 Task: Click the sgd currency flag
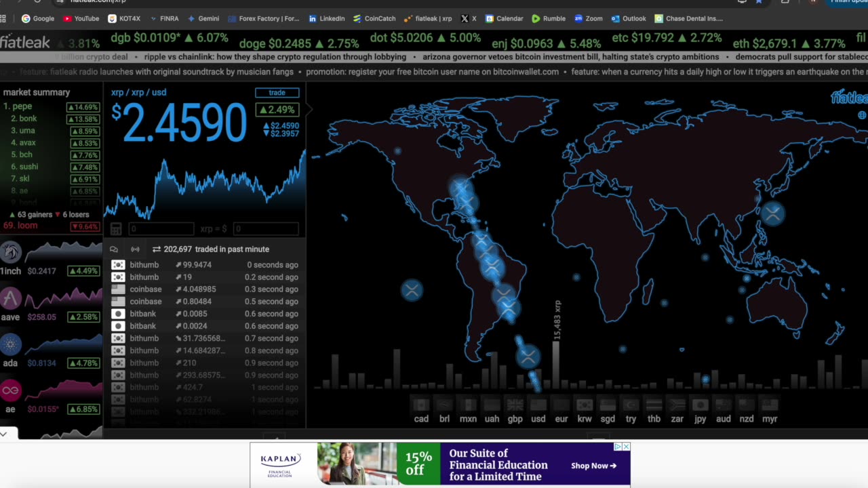608,405
